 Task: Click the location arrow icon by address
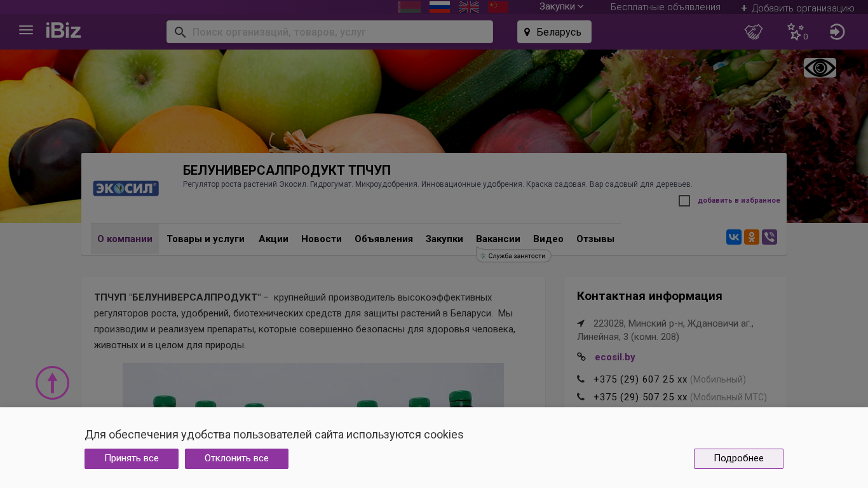click(581, 323)
